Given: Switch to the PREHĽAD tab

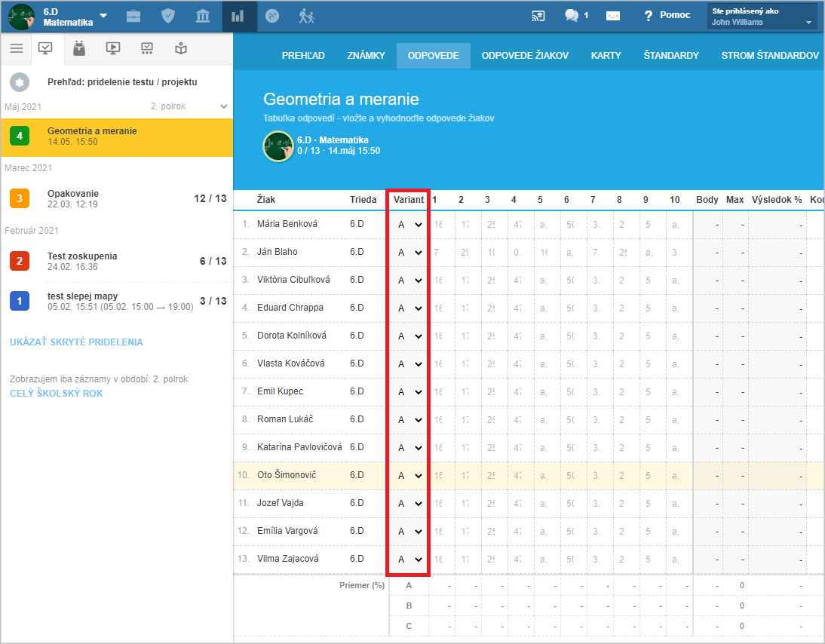Looking at the screenshot, I should [303, 56].
